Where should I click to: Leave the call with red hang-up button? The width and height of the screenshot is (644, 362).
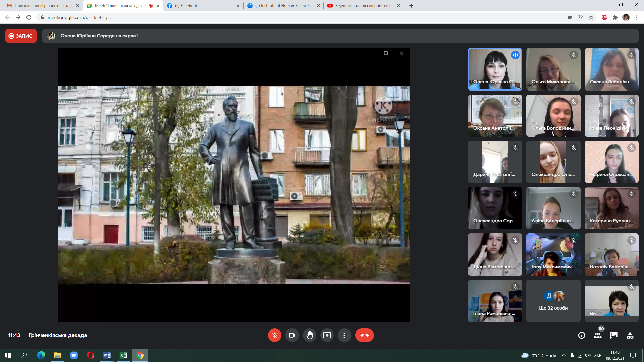364,335
